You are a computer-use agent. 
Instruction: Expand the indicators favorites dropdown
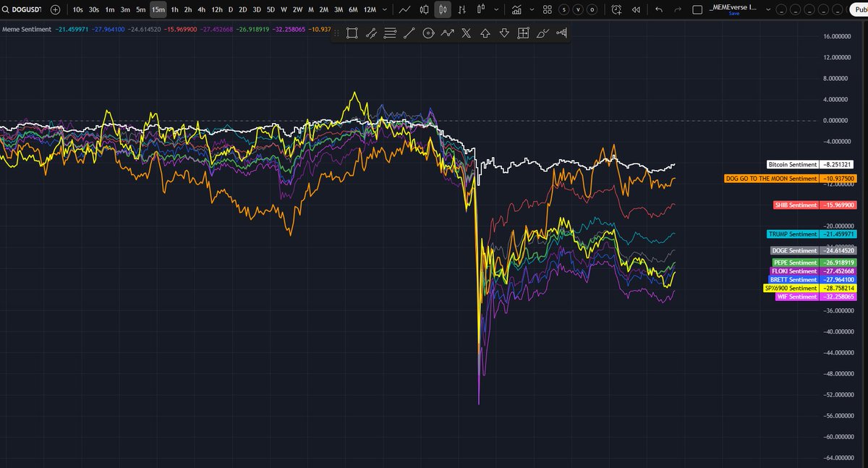(x=532, y=10)
